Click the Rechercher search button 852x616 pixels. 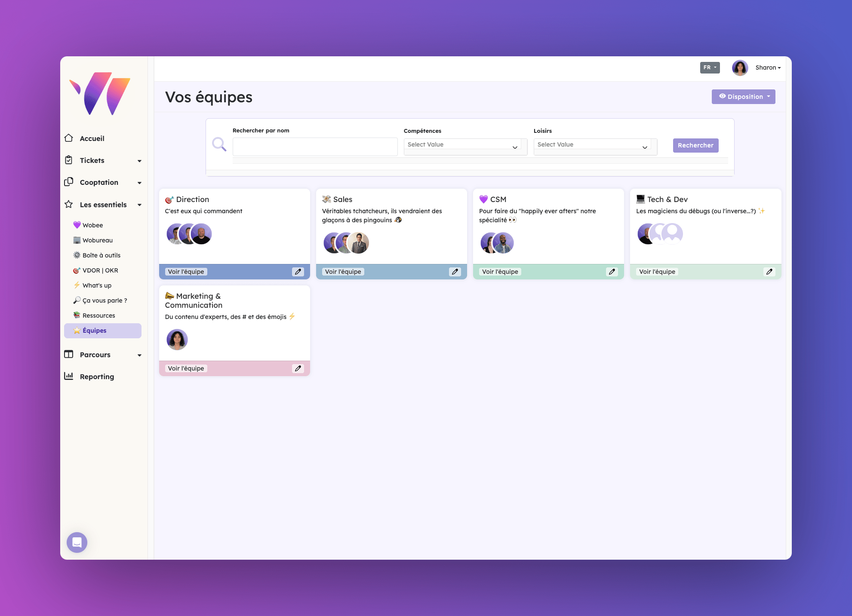(696, 145)
